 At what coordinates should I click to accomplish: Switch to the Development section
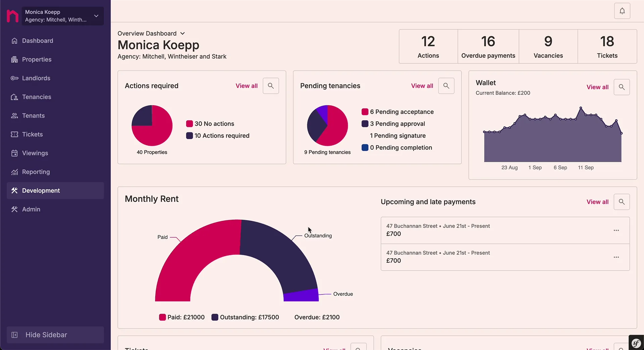tap(41, 190)
